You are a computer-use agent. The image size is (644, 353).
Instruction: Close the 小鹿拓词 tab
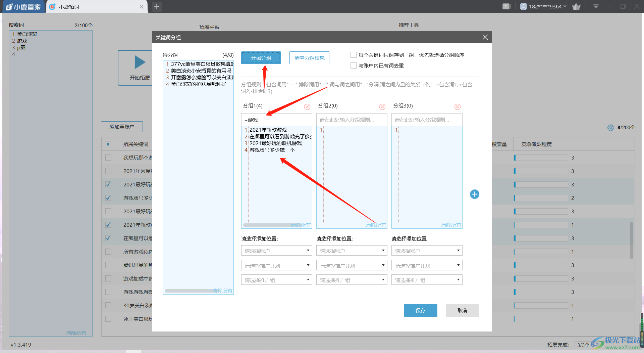142,7
